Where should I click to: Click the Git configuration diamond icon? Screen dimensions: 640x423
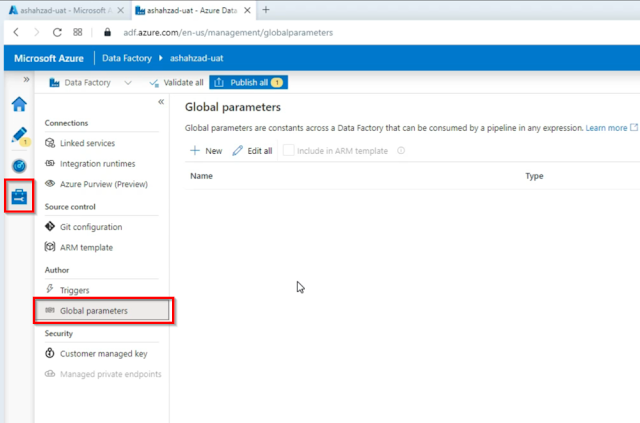(x=50, y=226)
